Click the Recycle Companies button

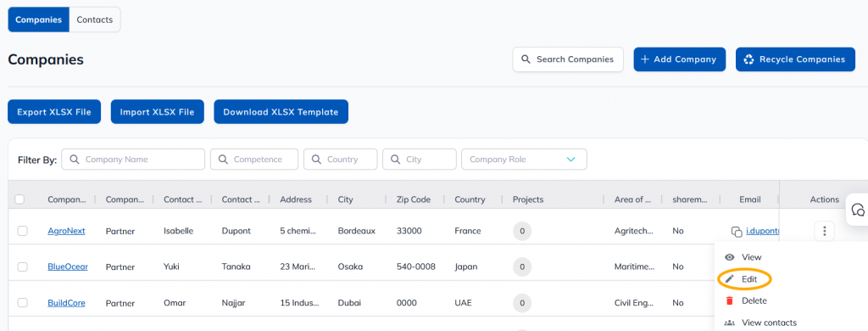click(x=795, y=59)
